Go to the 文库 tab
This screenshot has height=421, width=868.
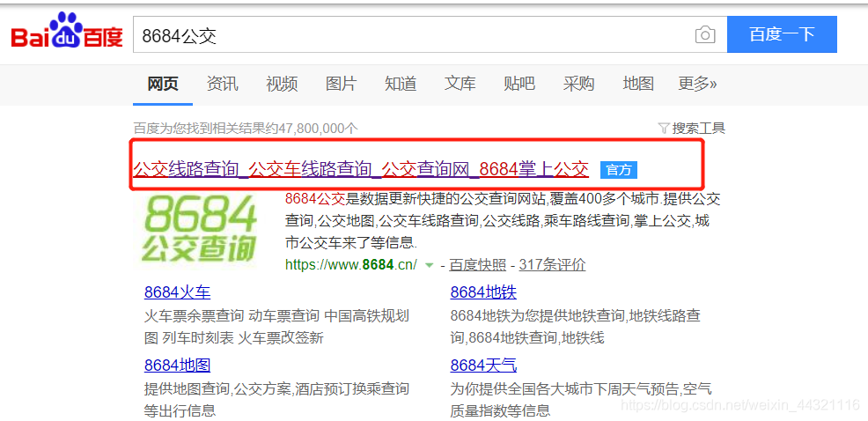460,84
